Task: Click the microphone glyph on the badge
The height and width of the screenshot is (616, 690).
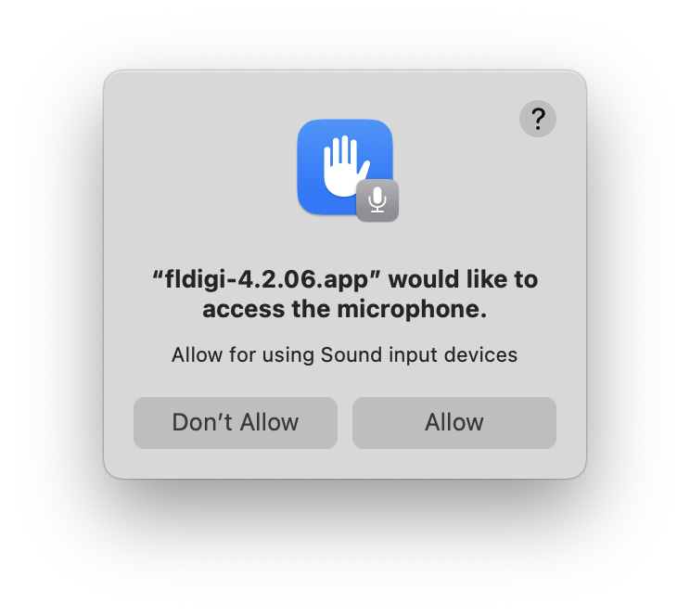Action: [x=377, y=200]
